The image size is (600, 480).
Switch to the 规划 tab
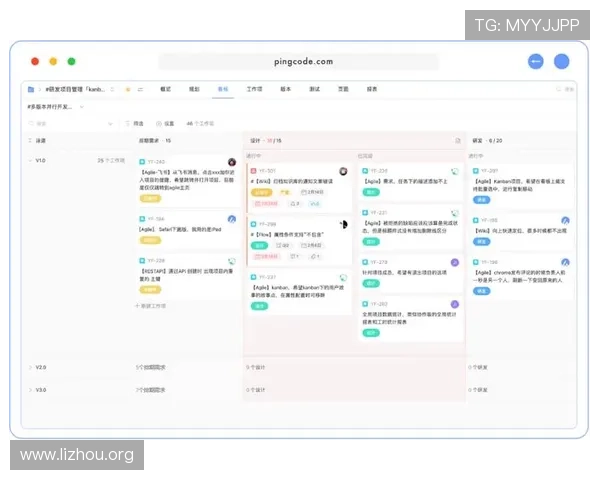coord(194,89)
